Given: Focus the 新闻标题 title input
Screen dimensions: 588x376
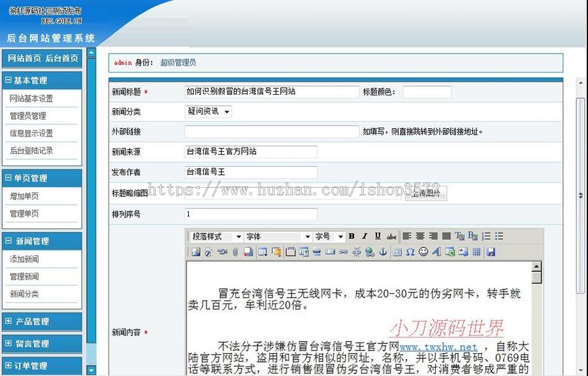Looking at the screenshot, I should pyautogui.click(x=272, y=92).
